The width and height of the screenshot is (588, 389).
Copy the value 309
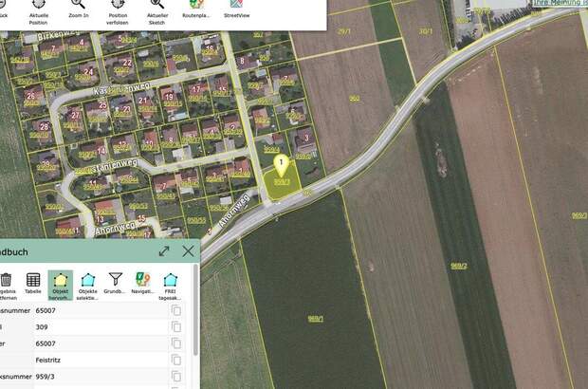tap(176, 327)
